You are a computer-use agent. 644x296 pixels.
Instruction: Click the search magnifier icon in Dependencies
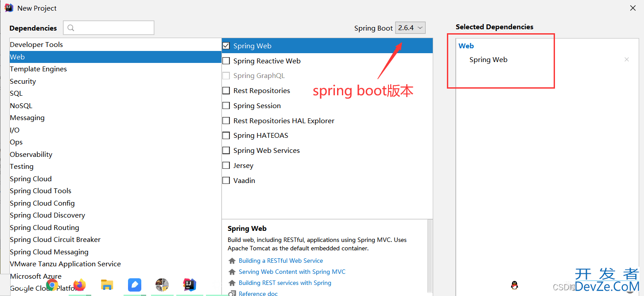[x=71, y=28]
